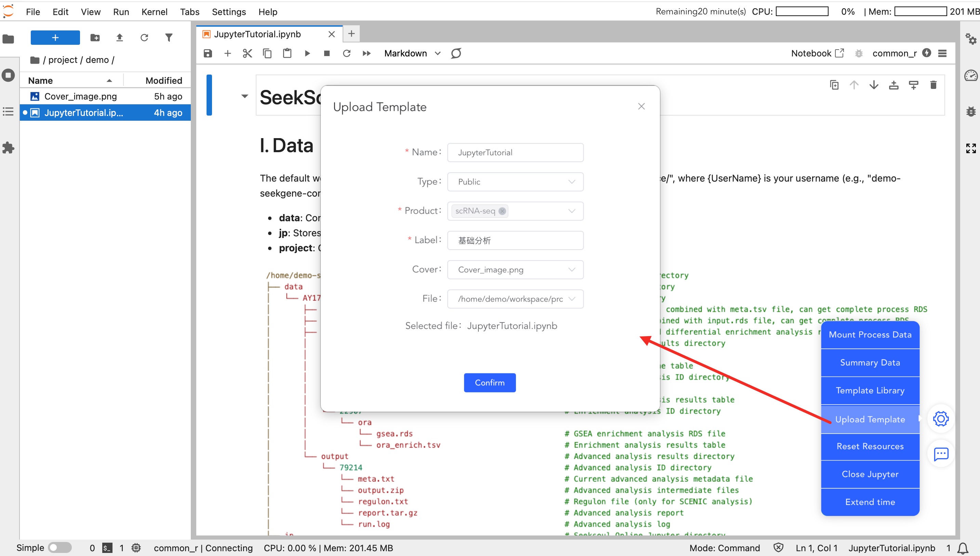The width and height of the screenshot is (980, 556).
Task: Open the Kernel menu
Action: (x=154, y=12)
